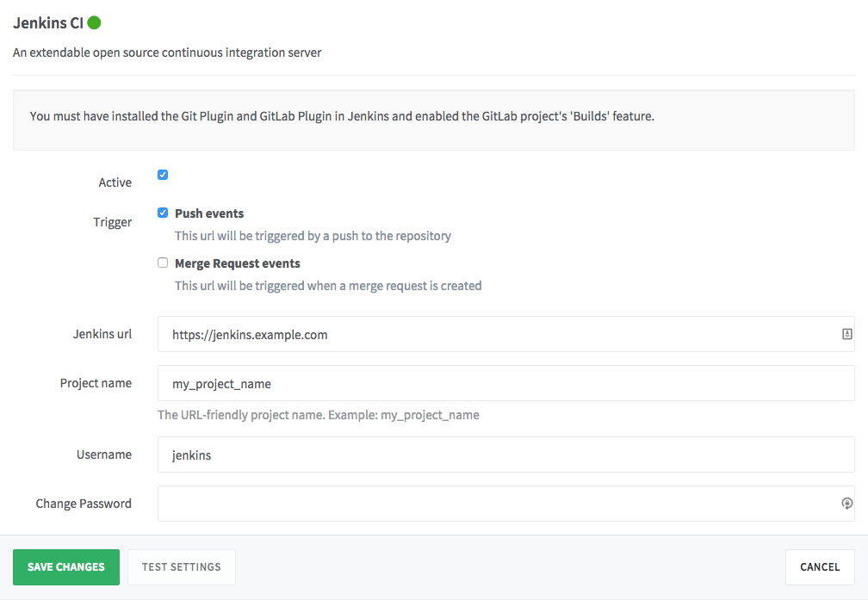Uncheck the Active checkbox
The width and height of the screenshot is (868, 600).
(163, 174)
